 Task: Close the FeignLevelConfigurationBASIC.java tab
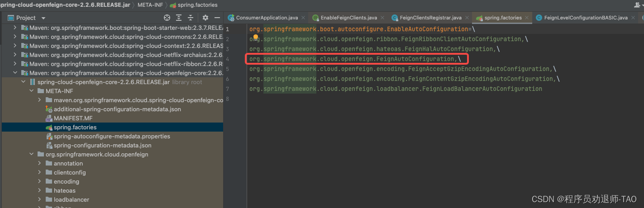[x=633, y=18]
